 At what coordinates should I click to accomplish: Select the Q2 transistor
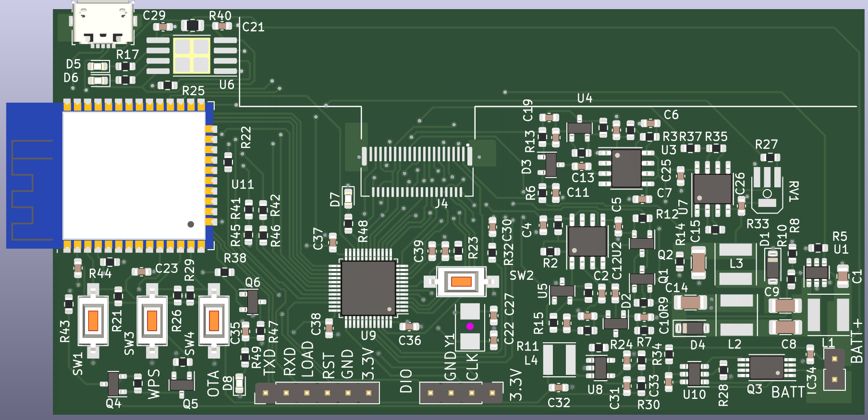point(642,243)
